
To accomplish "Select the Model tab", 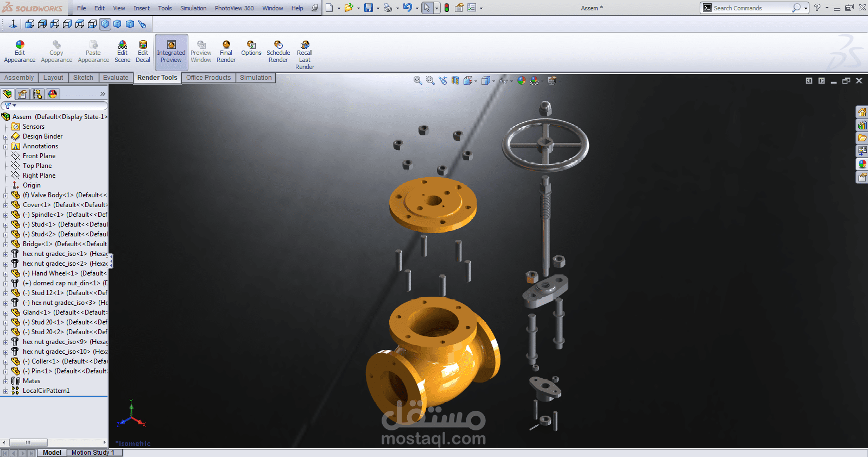I will [52, 453].
